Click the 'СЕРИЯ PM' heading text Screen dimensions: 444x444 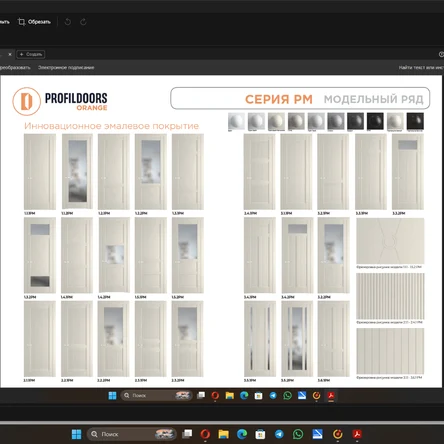click(x=279, y=99)
